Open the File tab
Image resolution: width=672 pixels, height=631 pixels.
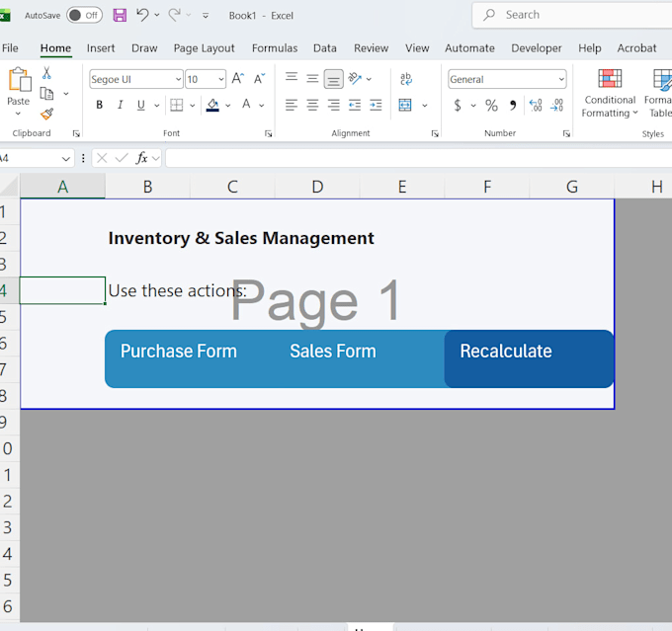pos(10,48)
